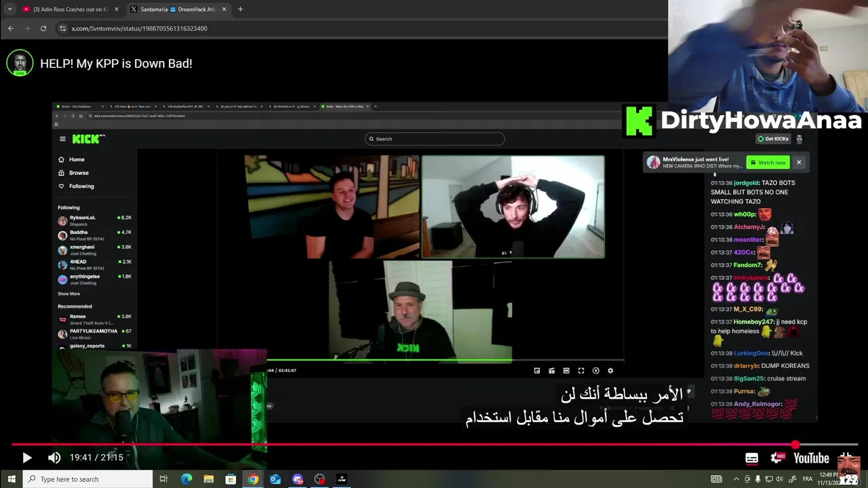The image size is (868, 488).
Task: Click the streamer avatar beside video title
Action: 20,63
